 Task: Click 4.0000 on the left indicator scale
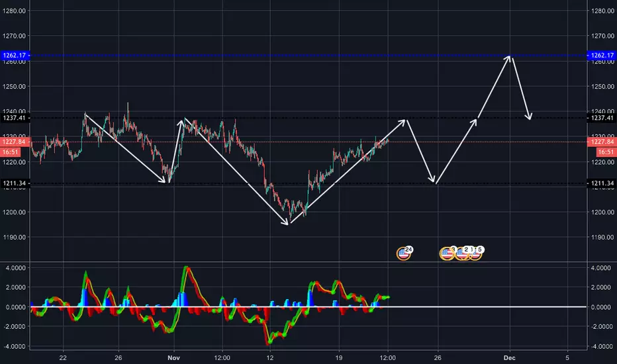pos(16,268)
